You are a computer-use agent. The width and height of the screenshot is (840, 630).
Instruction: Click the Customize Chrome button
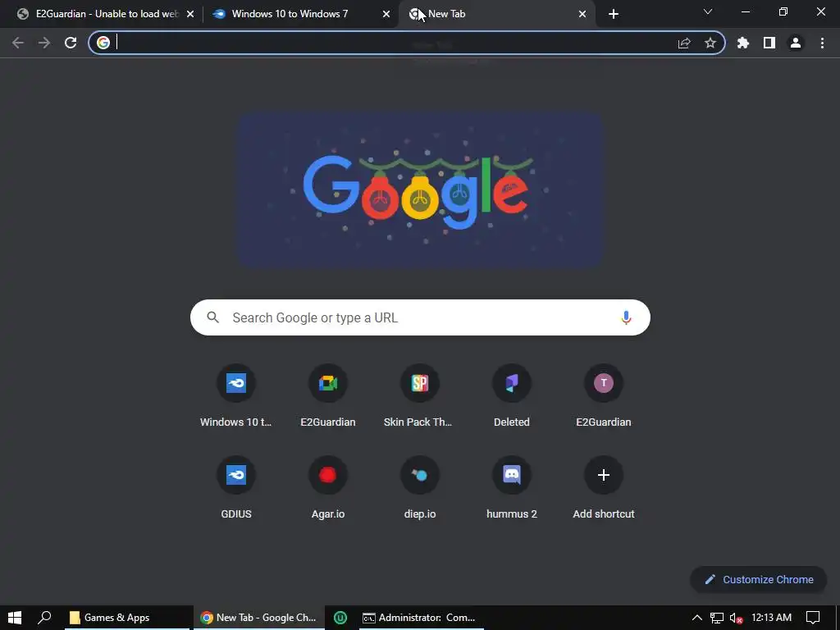click(759, 580)
